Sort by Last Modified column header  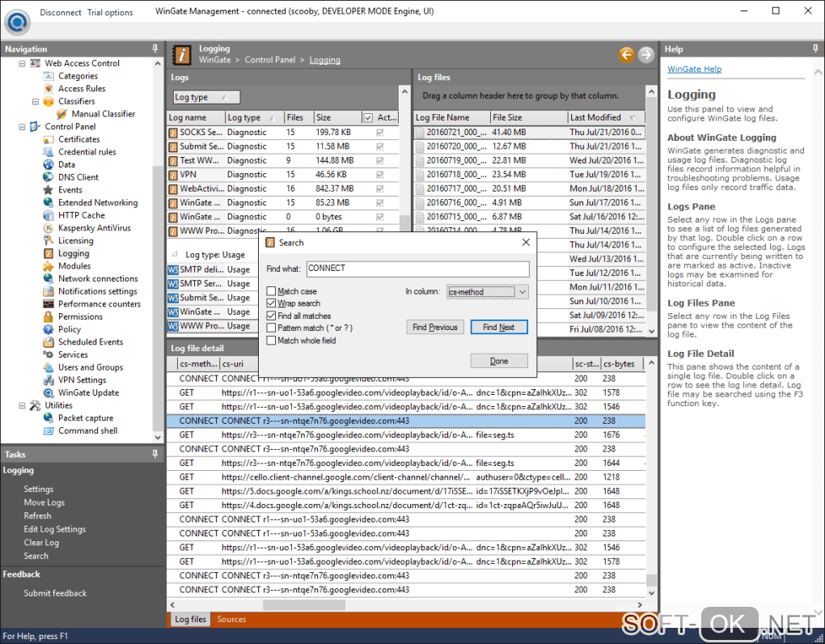(605, 117)
